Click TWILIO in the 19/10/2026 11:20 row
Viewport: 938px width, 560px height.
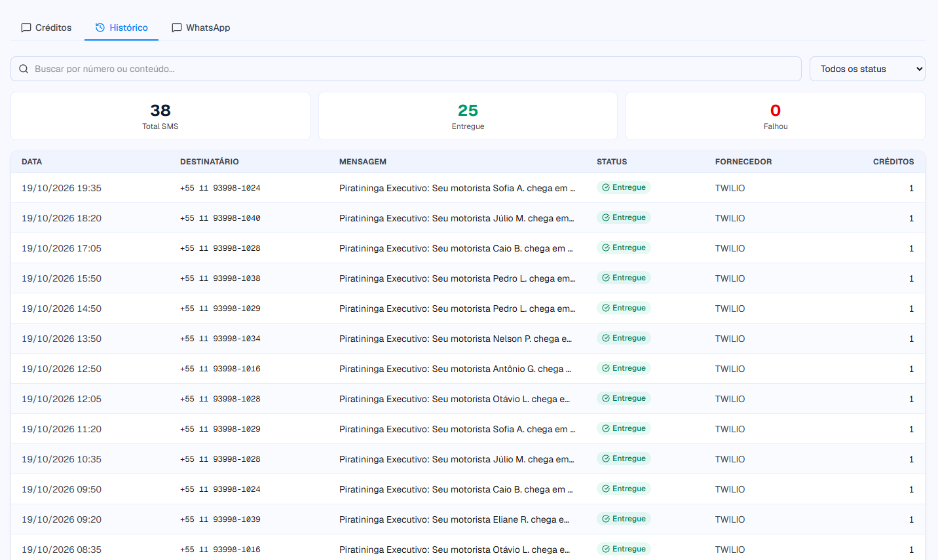coord(730,429)
